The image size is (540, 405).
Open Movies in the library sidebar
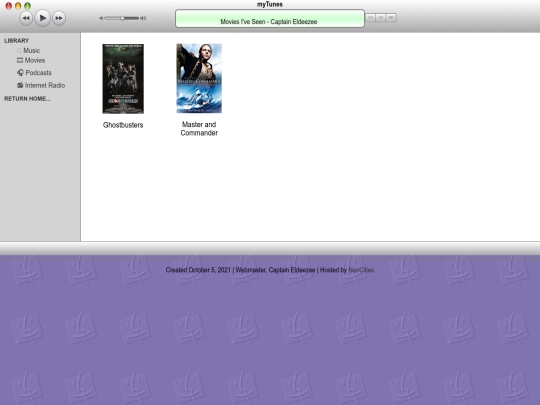(x=35, y=60)
